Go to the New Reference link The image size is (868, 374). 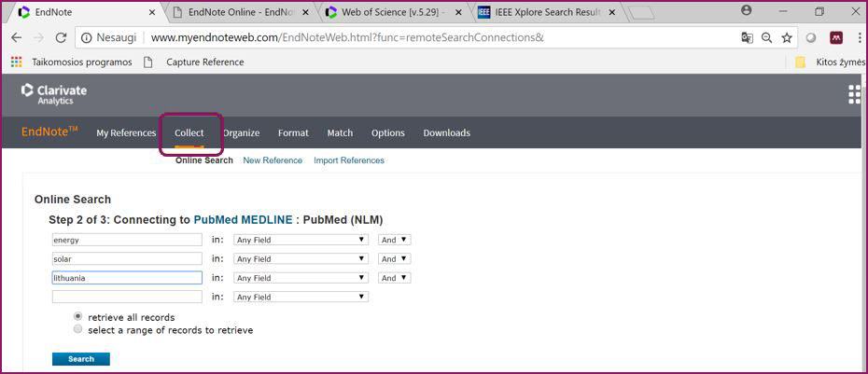(273, 160)
